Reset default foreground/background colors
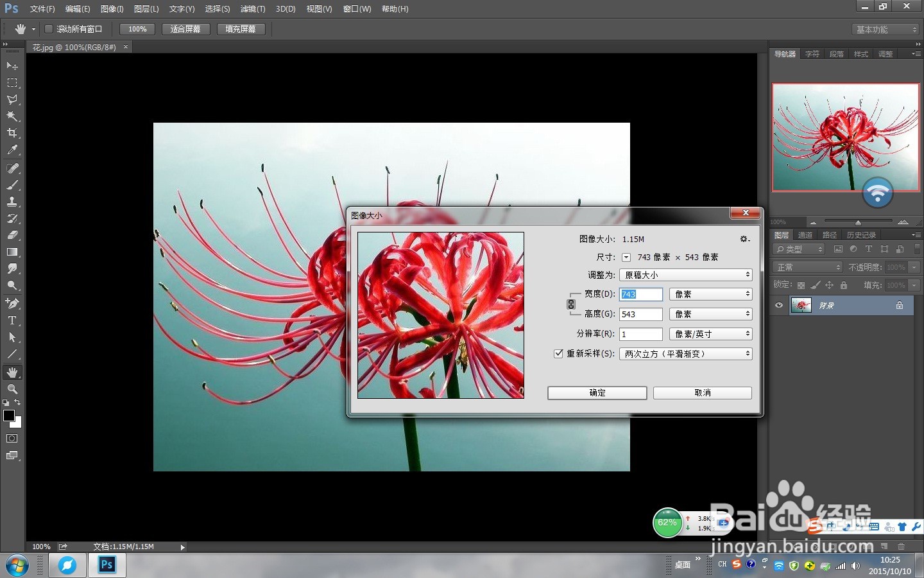 click(6, 403)
